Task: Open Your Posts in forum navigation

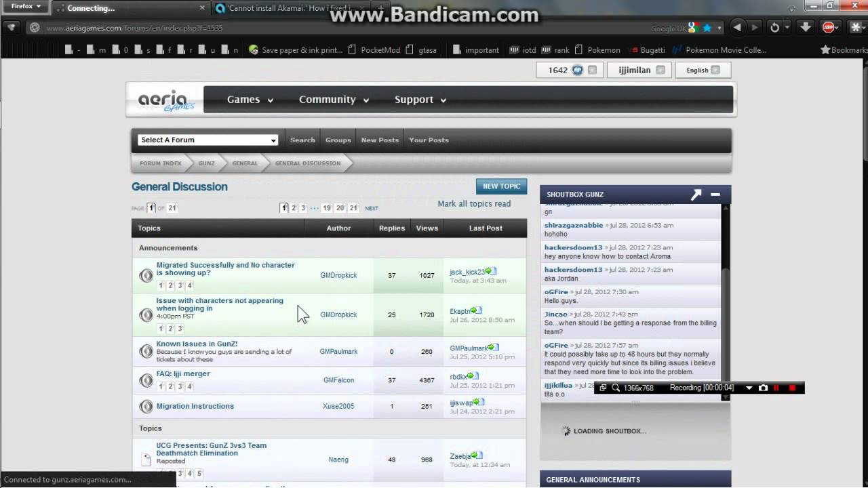Action: click(429, 140)
